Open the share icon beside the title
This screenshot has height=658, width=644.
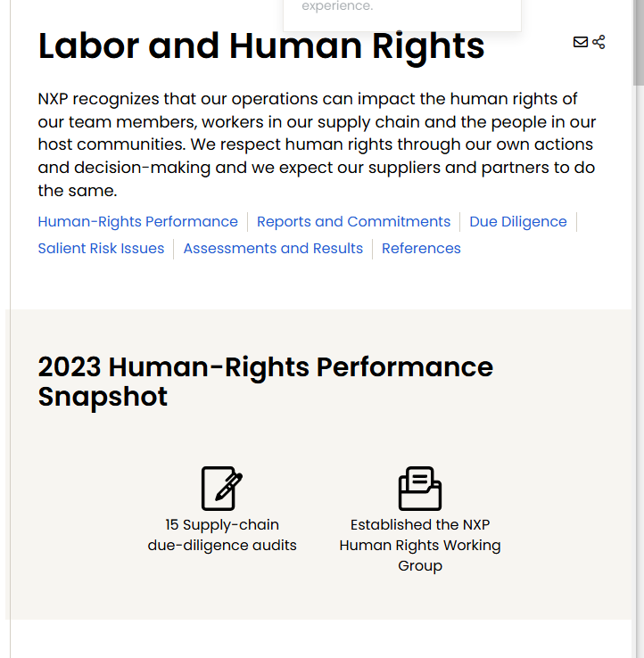pyautogui.click(x=599, y=42)
